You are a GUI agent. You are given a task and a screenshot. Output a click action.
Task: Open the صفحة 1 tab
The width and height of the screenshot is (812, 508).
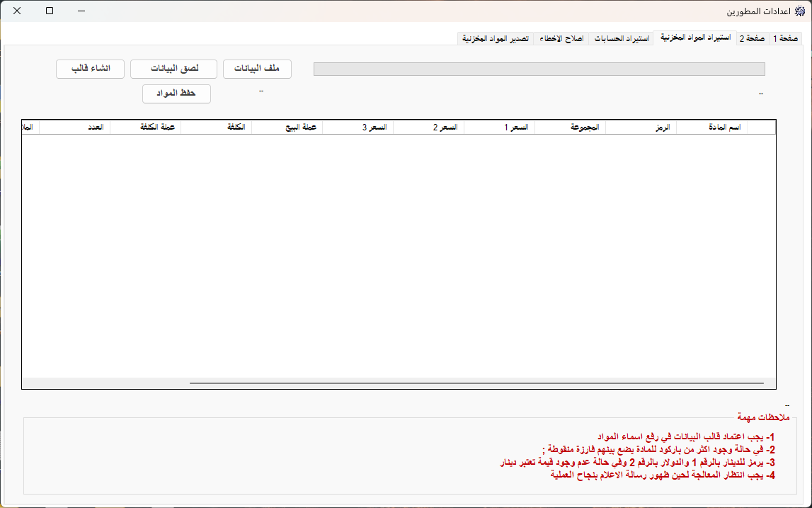pos(786,39)
